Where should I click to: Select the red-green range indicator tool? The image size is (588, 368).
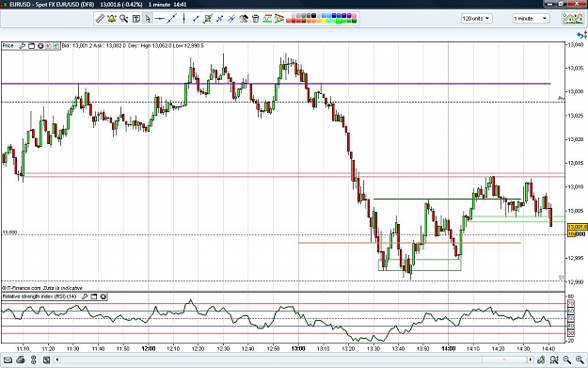[267, 18]
